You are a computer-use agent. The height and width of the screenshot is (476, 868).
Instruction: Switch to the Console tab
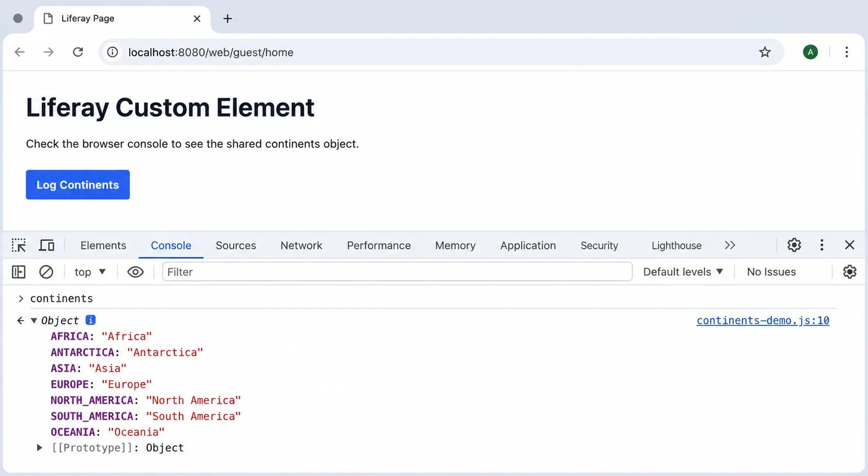point(171,245)
